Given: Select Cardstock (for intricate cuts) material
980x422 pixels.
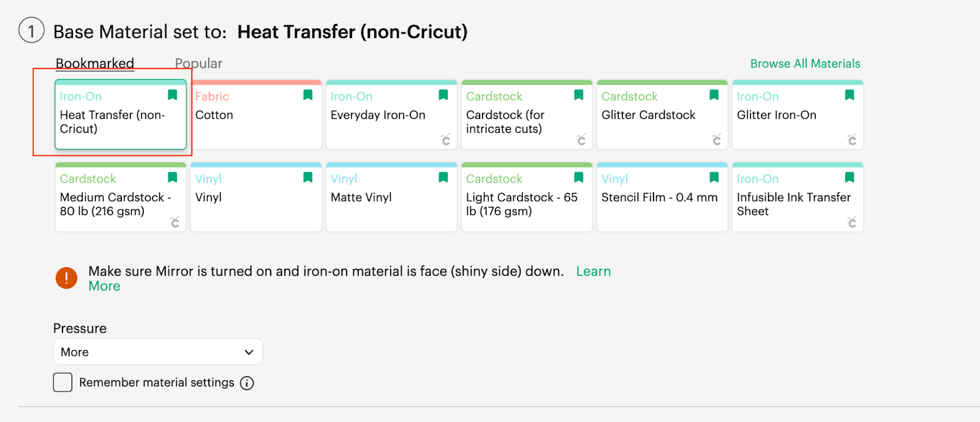Looking at the screenshot, I should (x=527, y=115).
